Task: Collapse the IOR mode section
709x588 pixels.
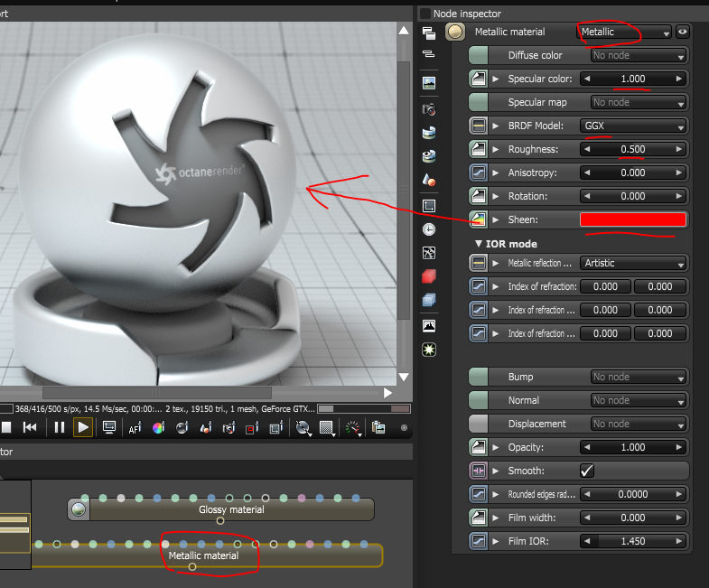Action: (479, 243)
